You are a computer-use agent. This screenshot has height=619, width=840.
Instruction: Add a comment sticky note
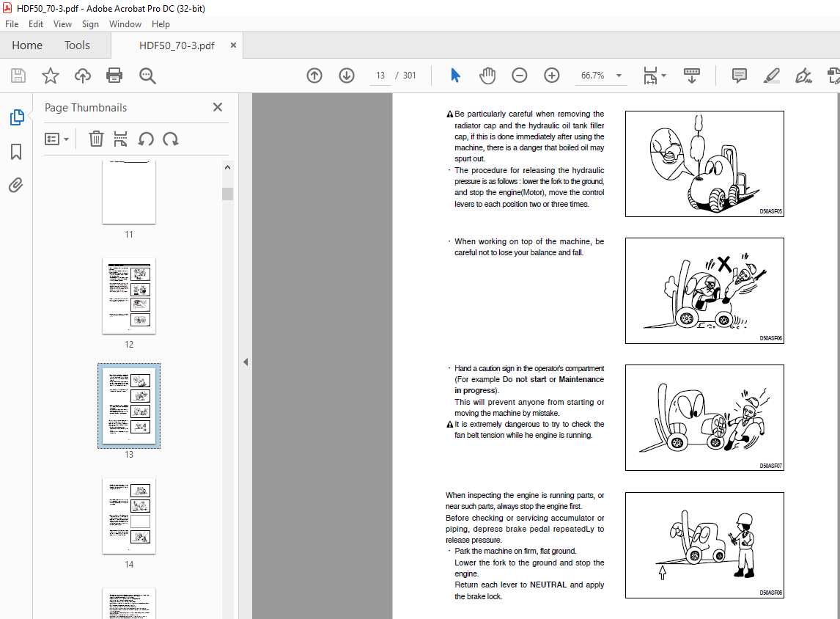740,76
